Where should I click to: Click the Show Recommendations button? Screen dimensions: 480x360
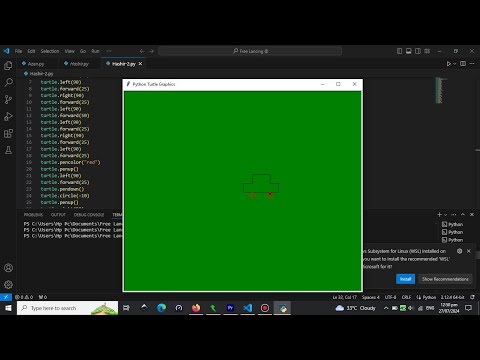(x=445, y=279)
